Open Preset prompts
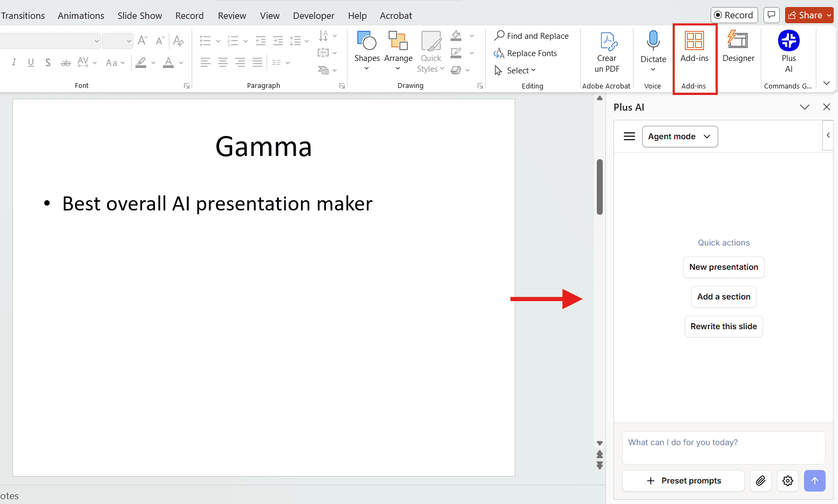This screenshot has height=504, width=838. [683, 481]
